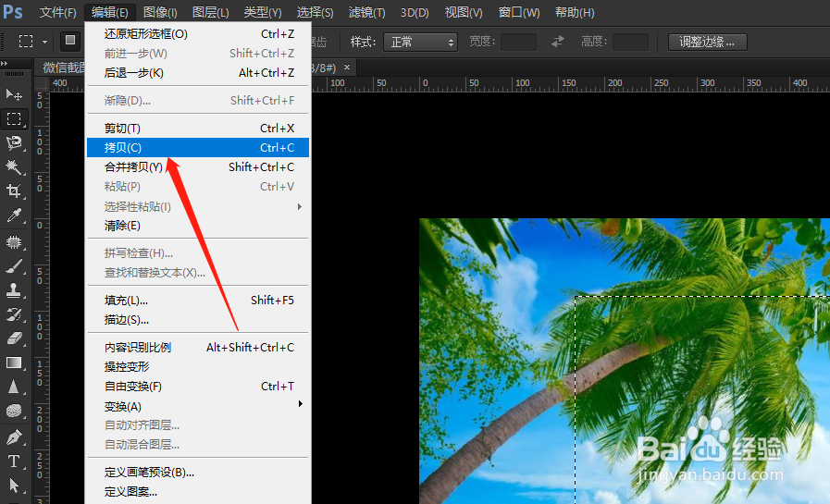Open the 样式 style dropdown
The width and height of the screenshot is (830, 504).
[420, 42]
